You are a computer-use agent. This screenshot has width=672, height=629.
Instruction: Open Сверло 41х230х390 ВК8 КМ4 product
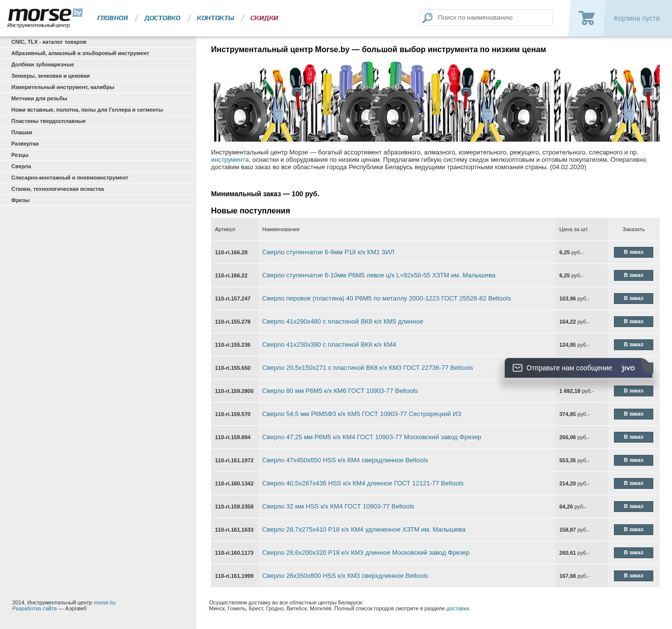coord(329,345)
